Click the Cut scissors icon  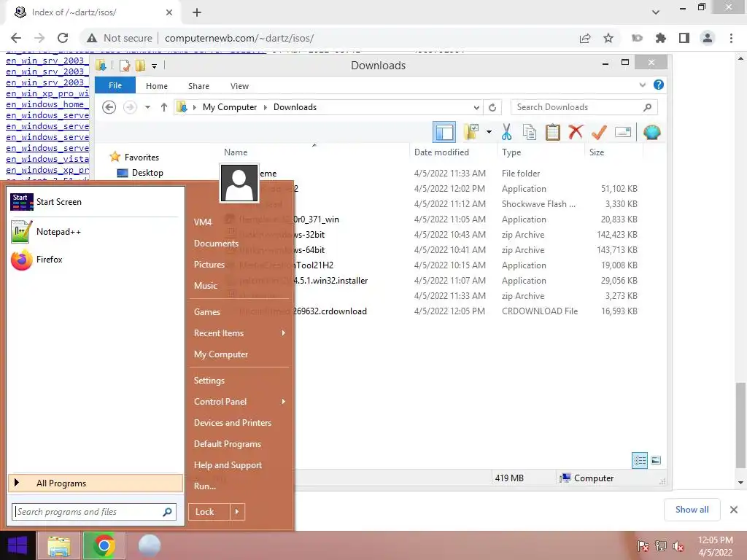(506, 132)
